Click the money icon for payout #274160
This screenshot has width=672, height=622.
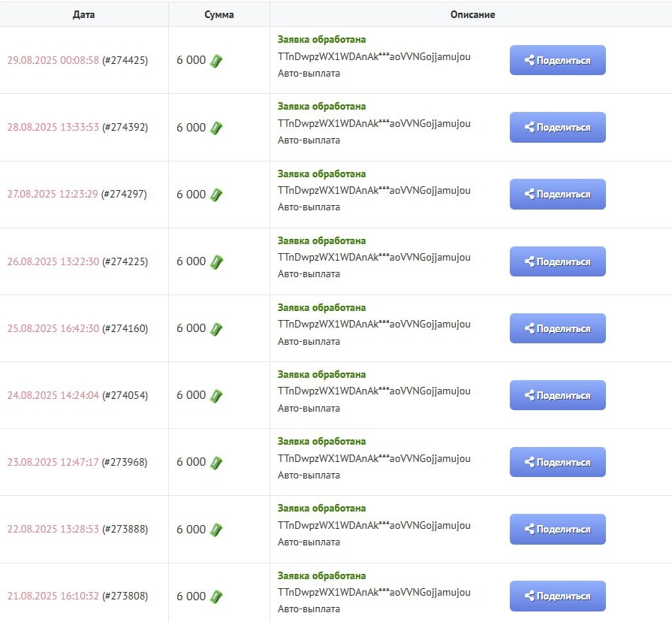point(216,328)
